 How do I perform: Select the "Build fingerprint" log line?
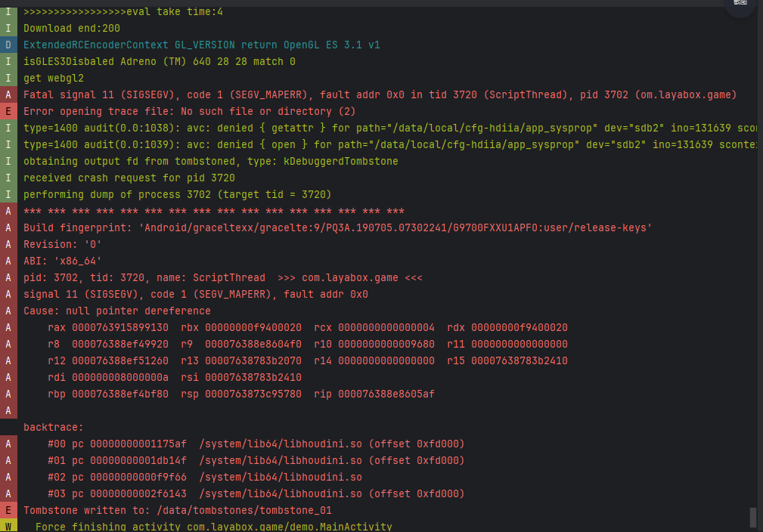[337, 227]
